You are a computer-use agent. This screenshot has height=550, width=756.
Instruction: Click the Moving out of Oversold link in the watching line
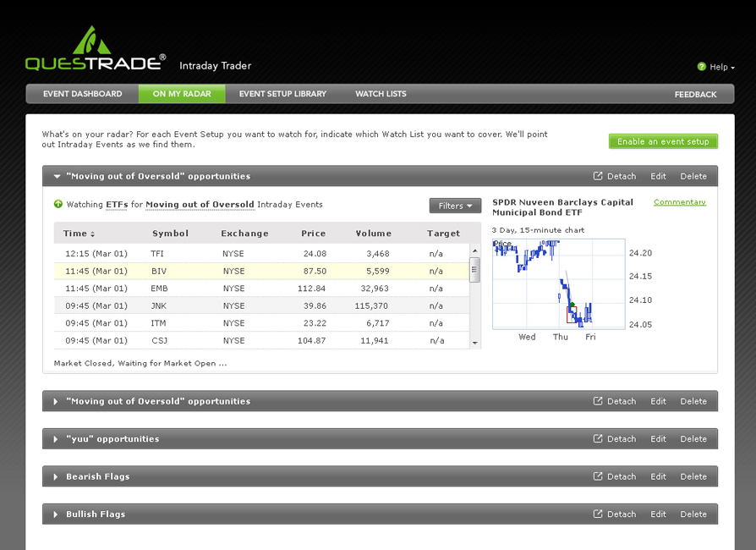200,205
